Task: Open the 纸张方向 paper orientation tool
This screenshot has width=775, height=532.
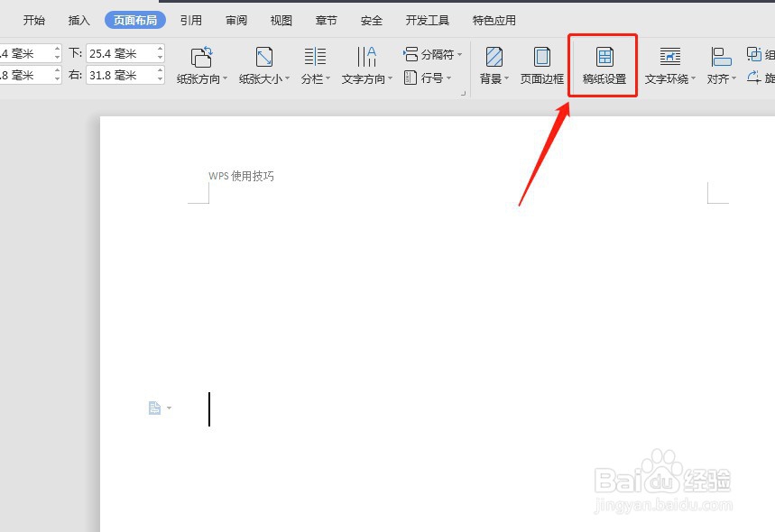Action: (x=202, y=65)
